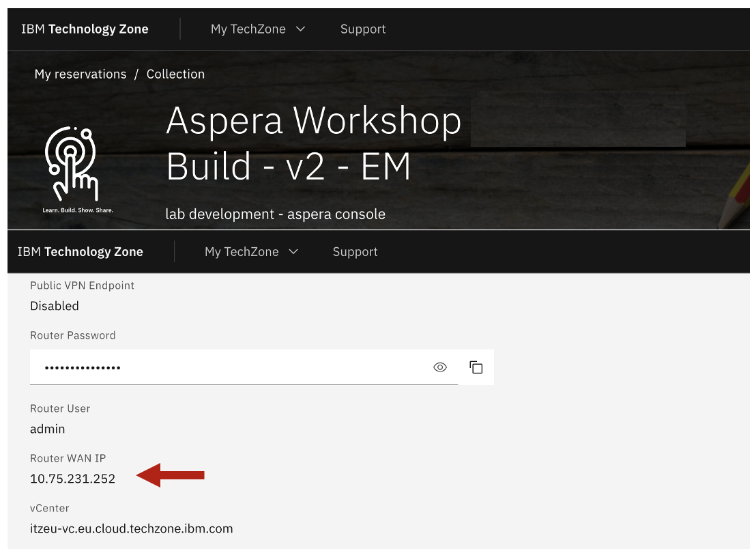756x549 pixels.
Task: Select the Router User value admin
Action: [x=47, y=429]
